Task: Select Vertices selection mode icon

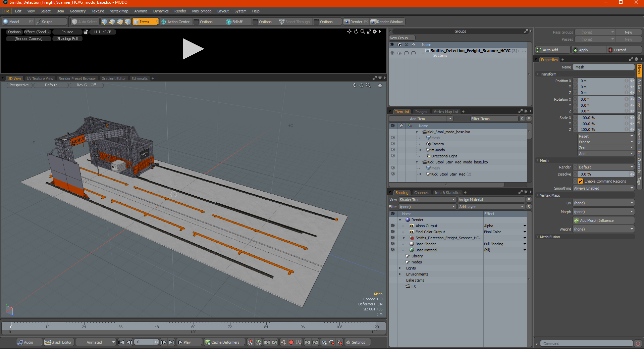Action: coord(104,22)
